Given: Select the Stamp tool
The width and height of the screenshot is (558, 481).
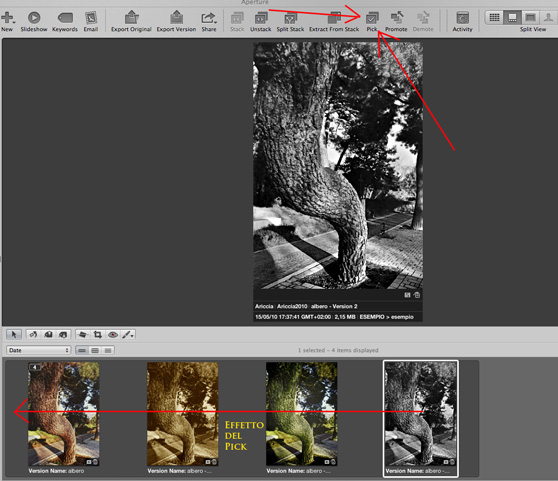Looking at the screenshot, I should tap(63, 334).
